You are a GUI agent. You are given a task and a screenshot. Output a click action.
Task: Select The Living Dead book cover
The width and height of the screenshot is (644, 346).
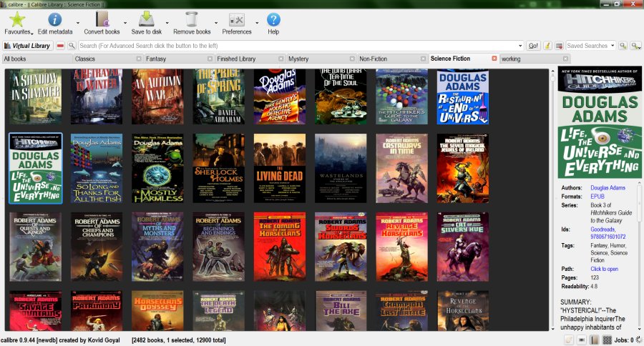point(280,168)
